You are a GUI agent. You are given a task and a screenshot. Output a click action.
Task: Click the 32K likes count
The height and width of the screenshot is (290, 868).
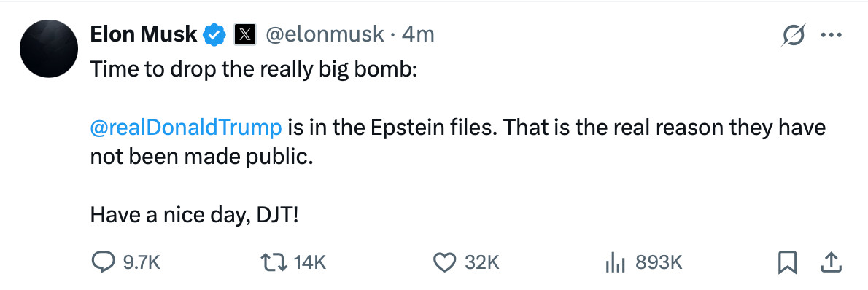pos(481,262)
